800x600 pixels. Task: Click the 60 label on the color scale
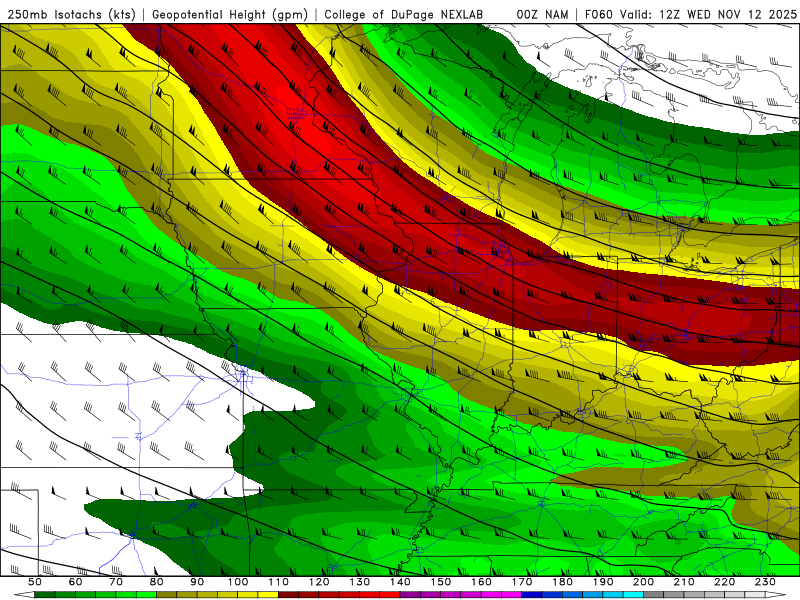[x=76, y=582]
